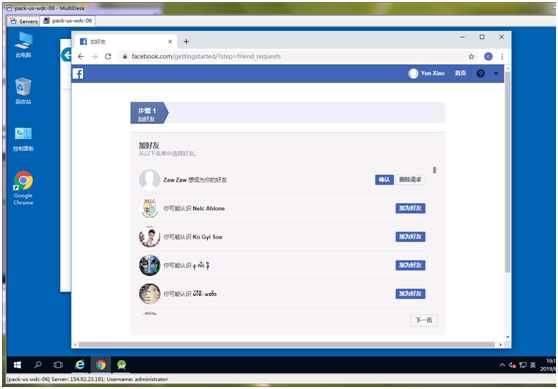The width and height of the screenshot is (558, 389).
Task: Click the green taskbar application icon
Action: coord(122,365)
